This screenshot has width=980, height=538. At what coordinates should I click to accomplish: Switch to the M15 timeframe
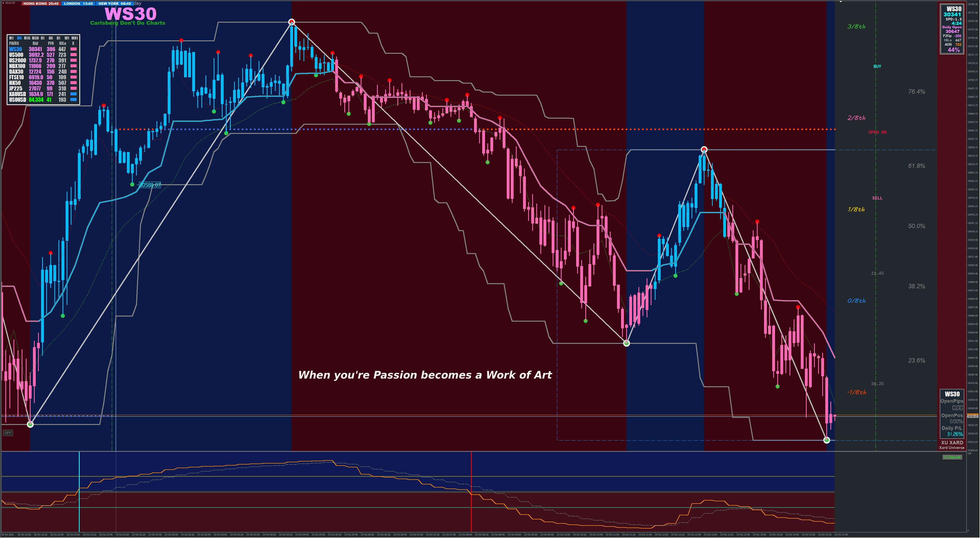tap(27, 38)
